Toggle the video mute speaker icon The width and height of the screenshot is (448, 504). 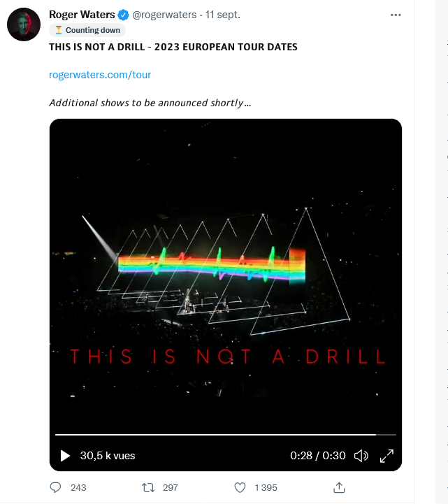(361, 456)
